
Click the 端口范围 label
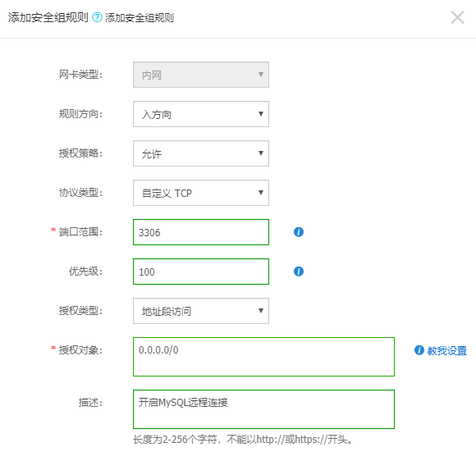point(80,232)
